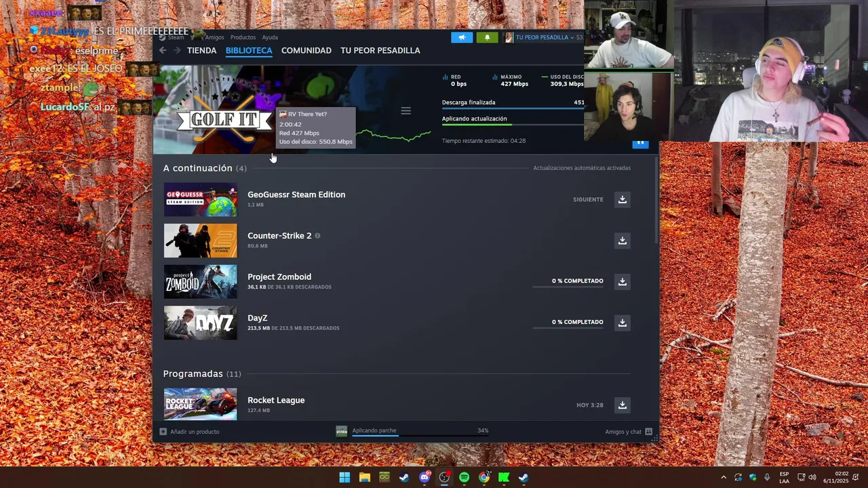
Task: Resume the DayZ download
Action: coord(622,323)
